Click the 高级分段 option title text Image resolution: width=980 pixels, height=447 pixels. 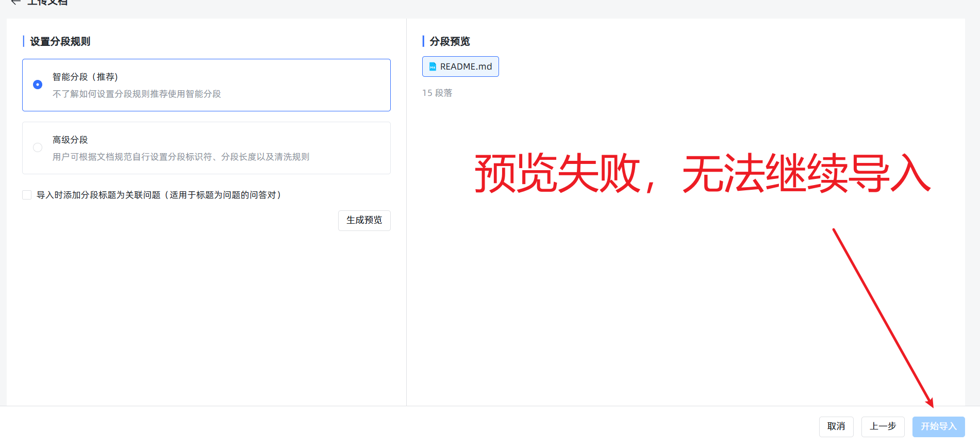coord(70,140)
